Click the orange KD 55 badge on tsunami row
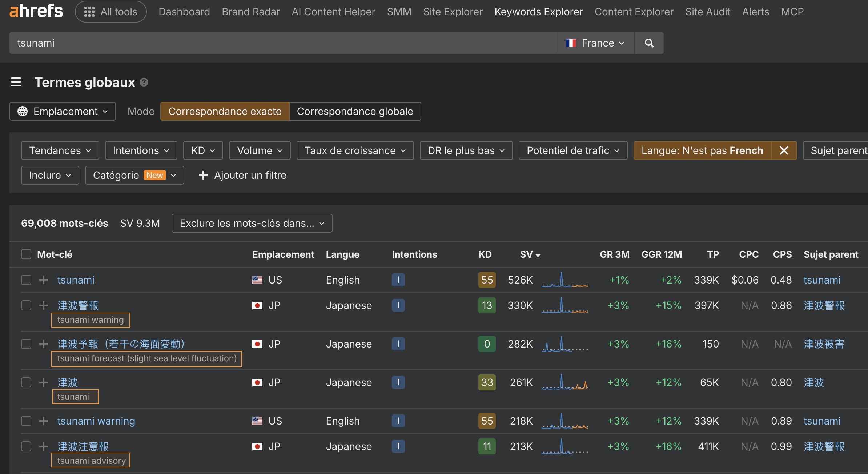Image resolution: width=868 pixels, height=474 pixels. (487, 280)
